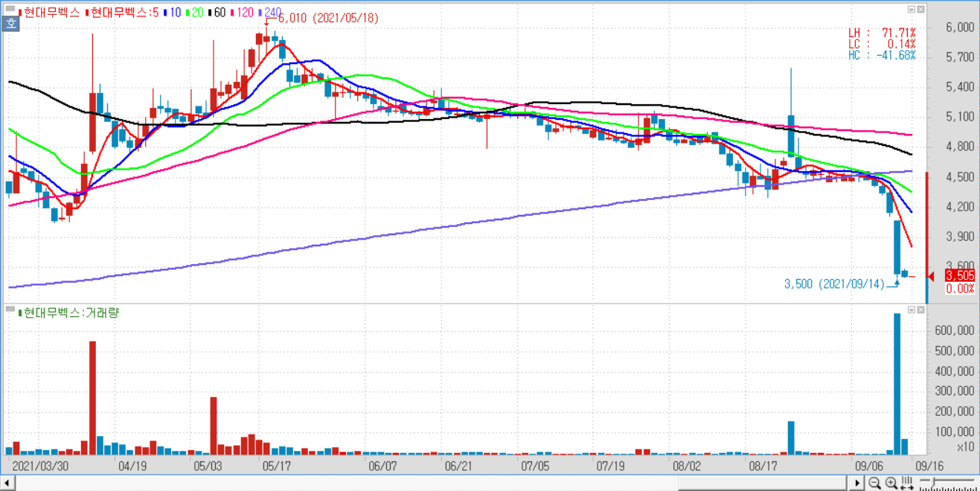
Task: Click the 6,000 price axis label
Action: tap(960, 27)
